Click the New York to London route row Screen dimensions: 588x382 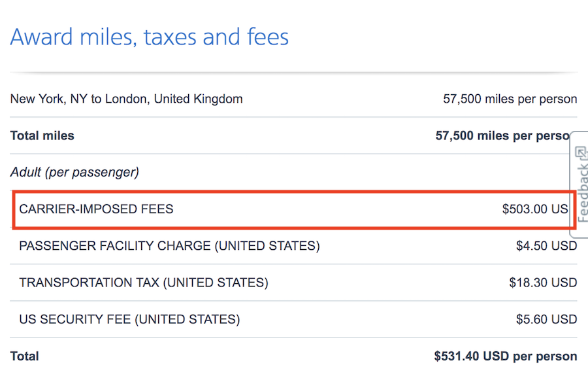click(293, 99)
